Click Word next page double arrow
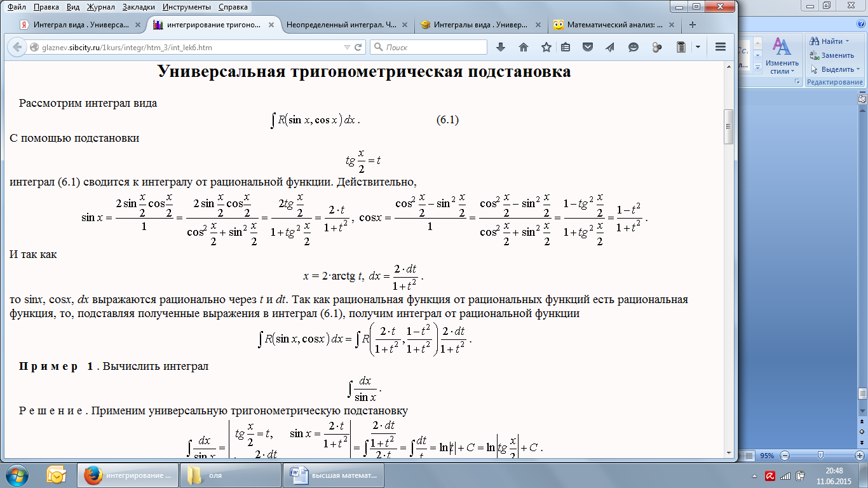The width and height of the screenshot is (868, 488). 862,442
